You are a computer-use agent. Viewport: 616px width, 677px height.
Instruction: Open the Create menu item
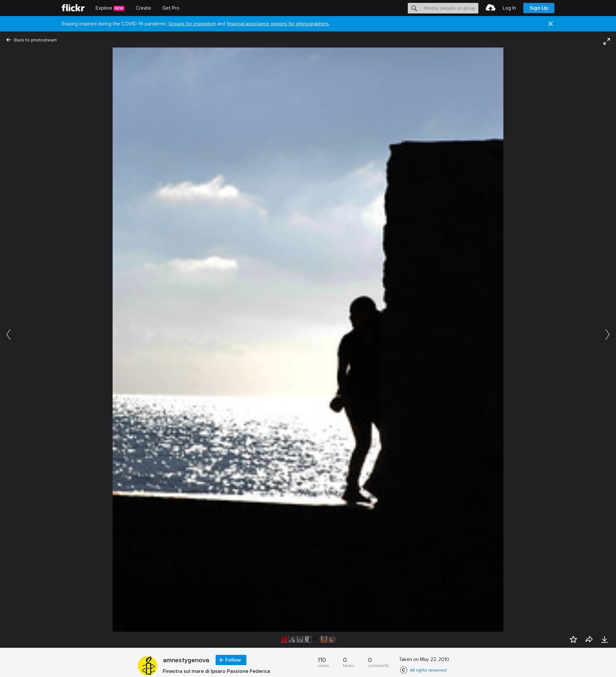click(x=143, y=8)
